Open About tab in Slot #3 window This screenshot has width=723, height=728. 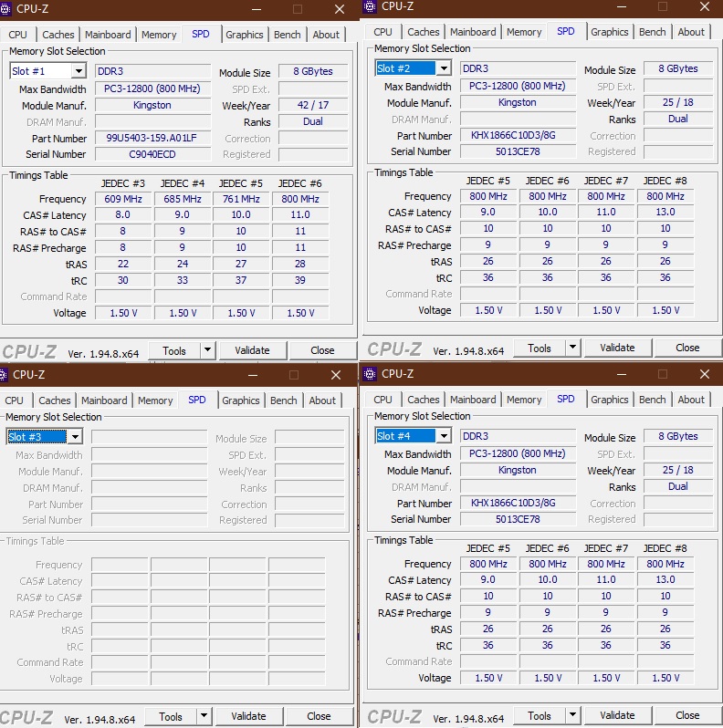tap(322, 400)
